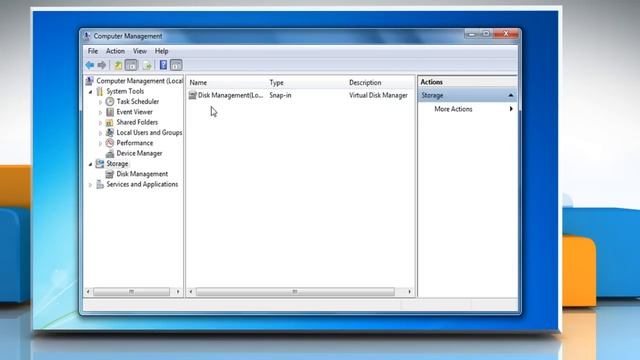640x360 pixels.
Task: Click the Local Users and Groups icon
Action: tap(110, 133)
